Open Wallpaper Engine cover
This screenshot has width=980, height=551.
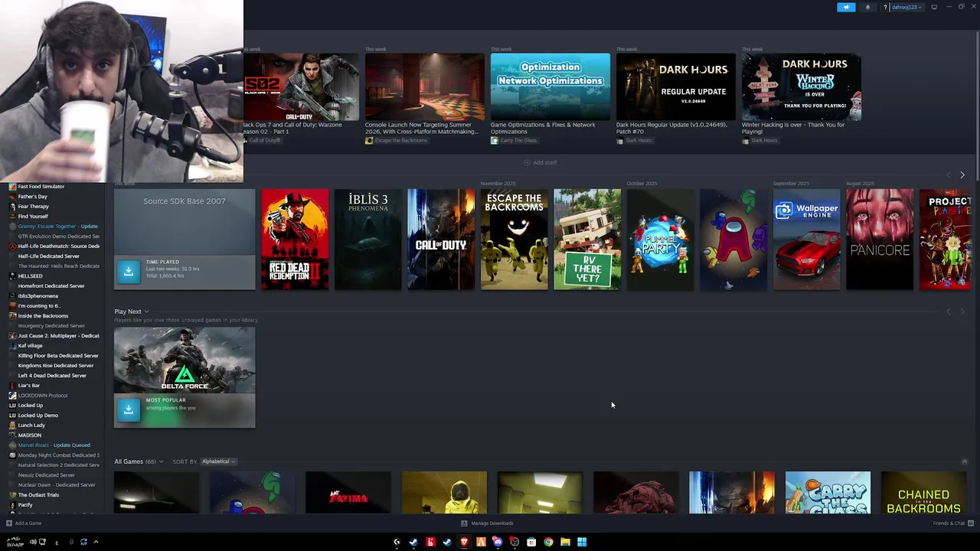coord(806,240)
